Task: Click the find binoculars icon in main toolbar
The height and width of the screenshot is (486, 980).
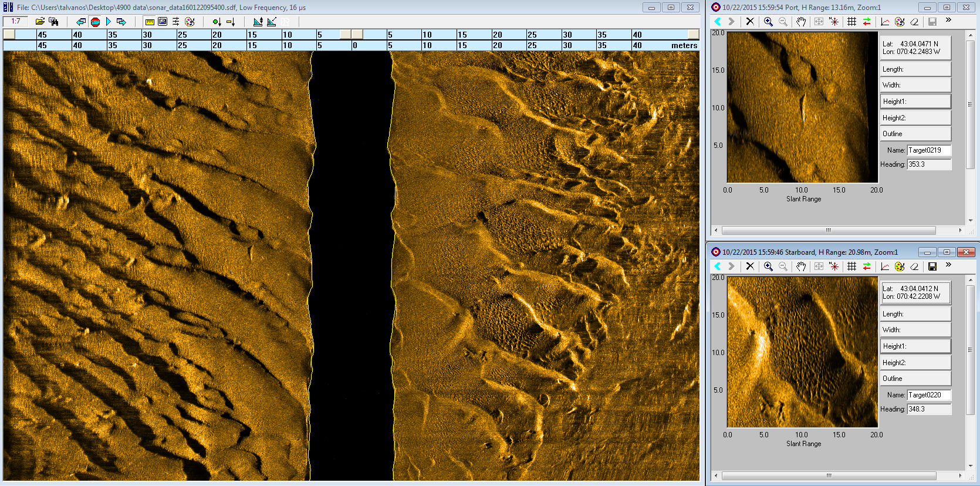Action: click(x=53, y=22)
